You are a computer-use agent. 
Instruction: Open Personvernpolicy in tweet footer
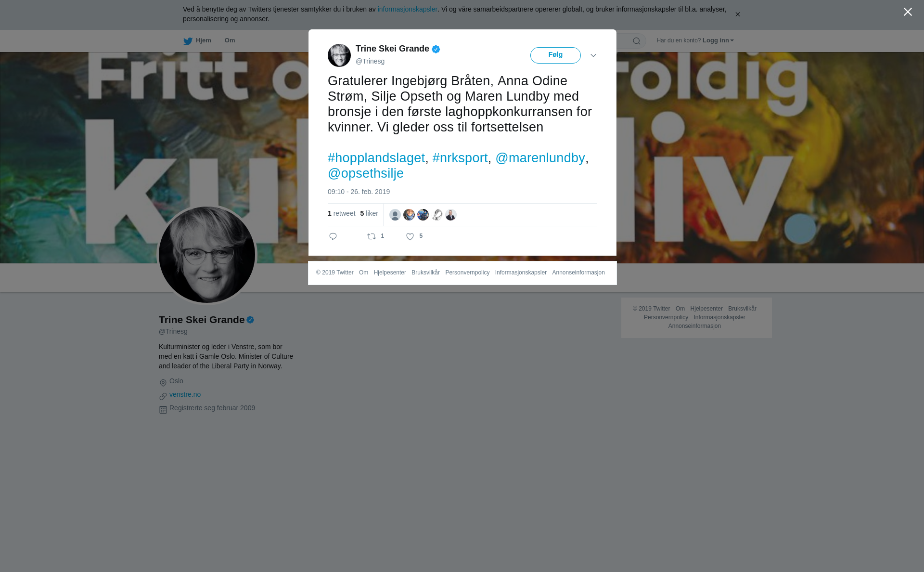[467, 273]
